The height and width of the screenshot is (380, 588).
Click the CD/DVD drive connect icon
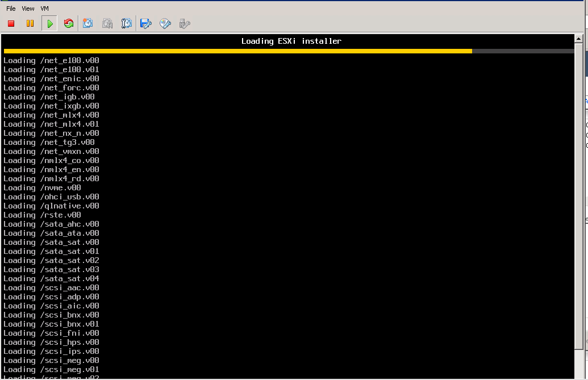165,24
